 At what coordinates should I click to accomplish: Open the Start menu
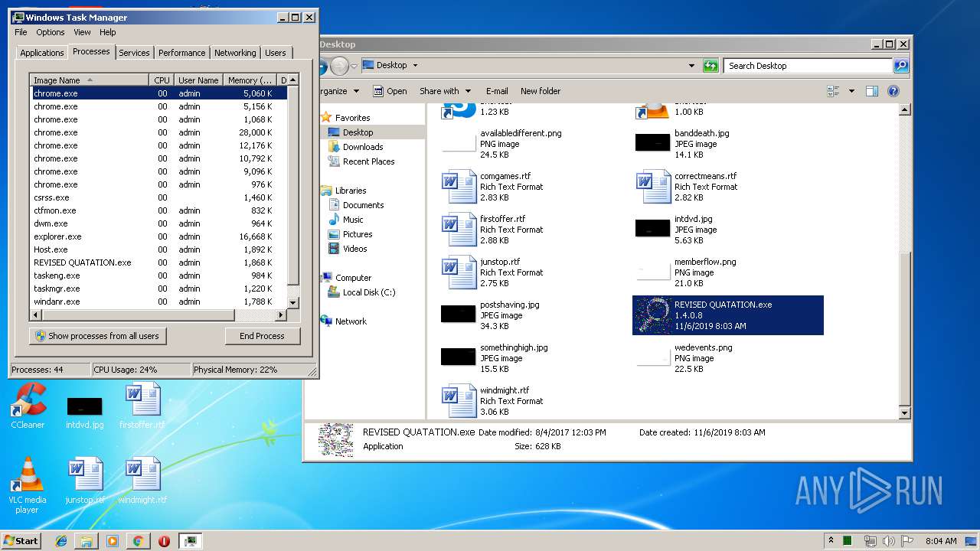coord(21,540)
